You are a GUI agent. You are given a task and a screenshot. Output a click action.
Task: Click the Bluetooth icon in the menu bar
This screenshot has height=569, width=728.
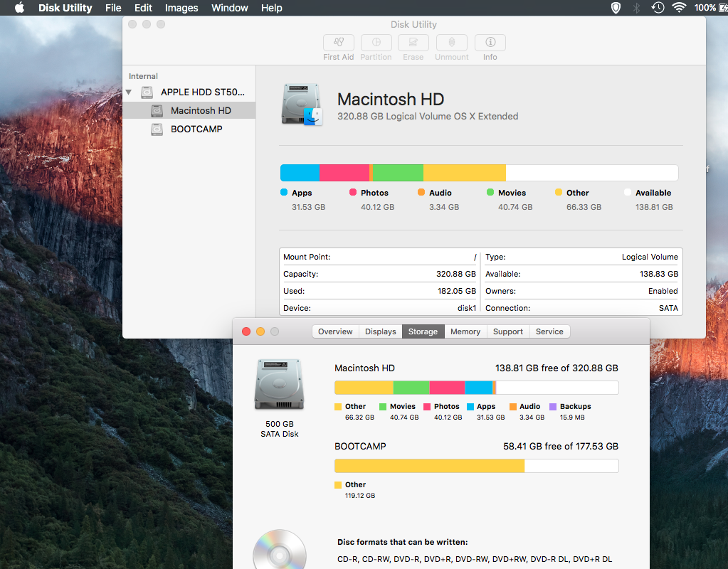pyautogui.click(x=636, y=8)
